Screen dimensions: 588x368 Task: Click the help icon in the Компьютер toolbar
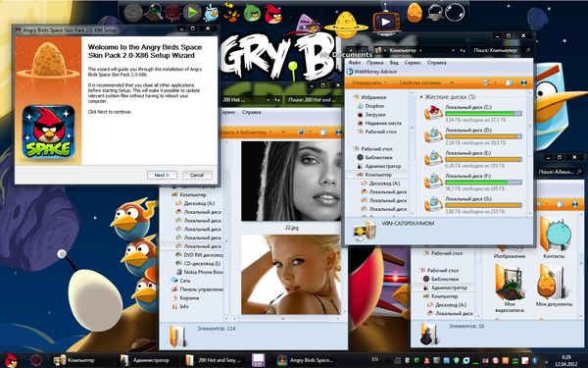524,82
